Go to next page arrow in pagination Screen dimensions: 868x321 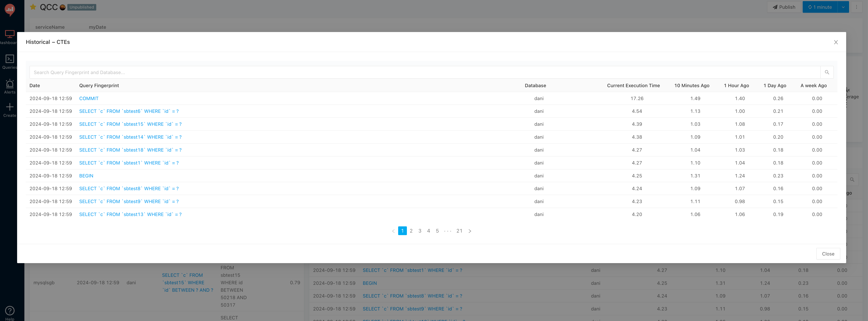(x=470, y=231)
